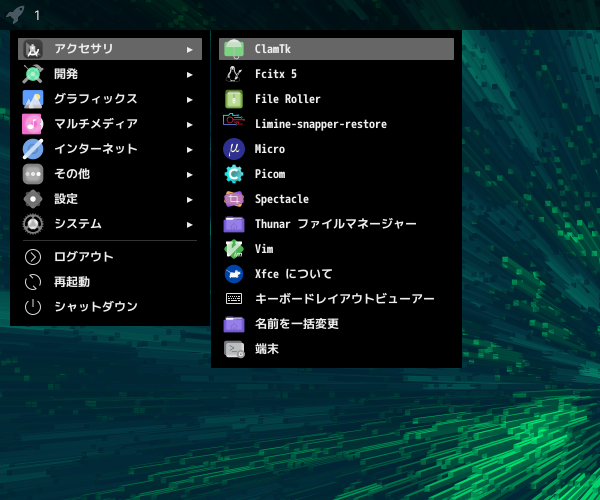Launch Micro from its label
This screenshot has height=500, width=600.
click(x=270, y=149)
